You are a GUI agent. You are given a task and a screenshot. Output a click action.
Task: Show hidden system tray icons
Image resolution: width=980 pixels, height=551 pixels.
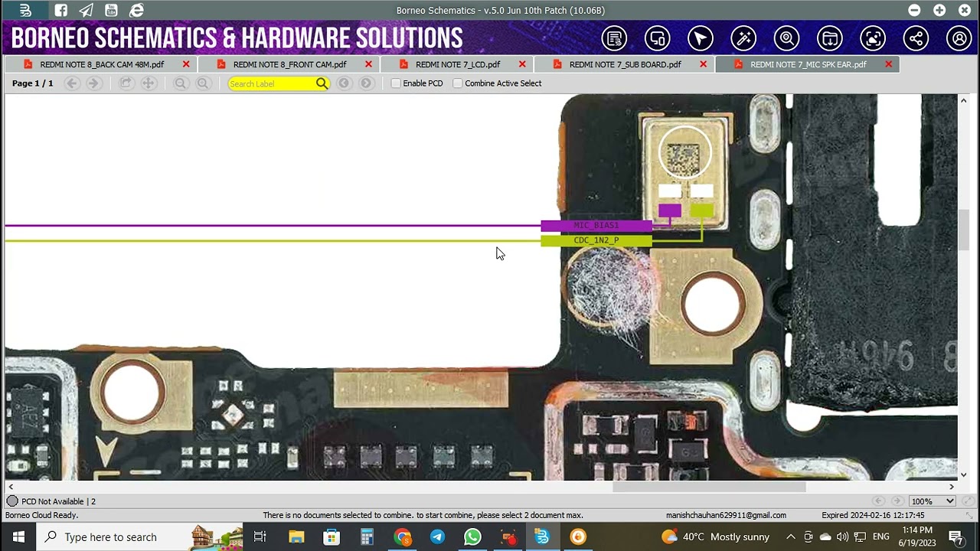pyautogui.click(x=791, y=537)
